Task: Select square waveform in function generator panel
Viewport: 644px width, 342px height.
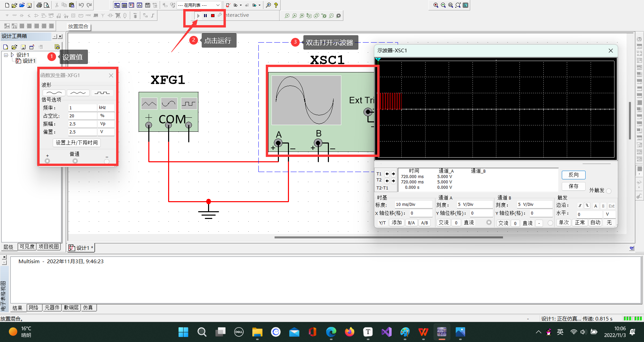Action: (x=102, y=93)
